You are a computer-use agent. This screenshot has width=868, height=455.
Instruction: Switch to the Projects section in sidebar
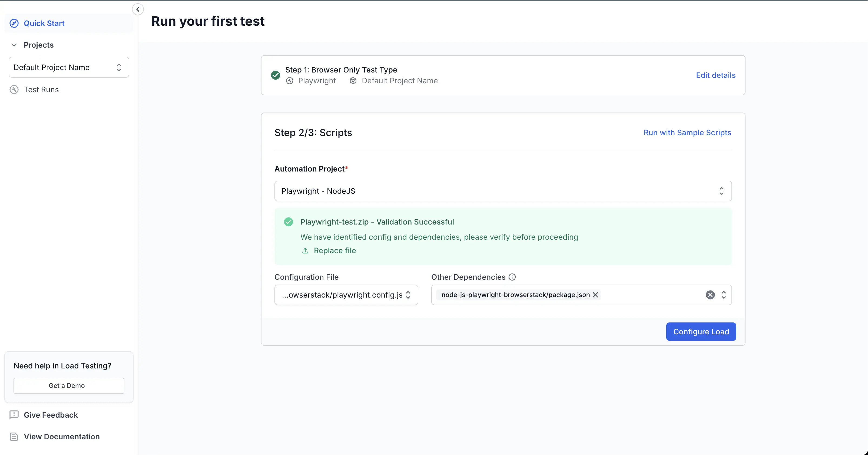coord(39,44)
